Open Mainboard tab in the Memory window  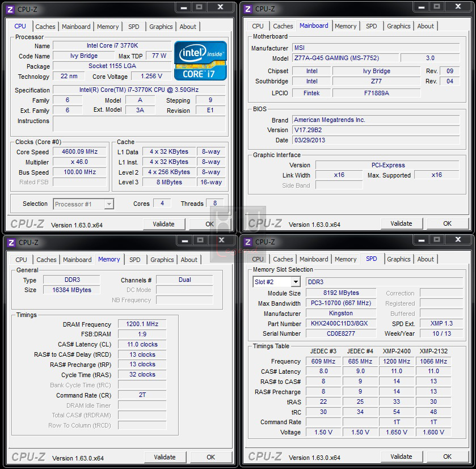pyautogui.click(x=77, y=260)
